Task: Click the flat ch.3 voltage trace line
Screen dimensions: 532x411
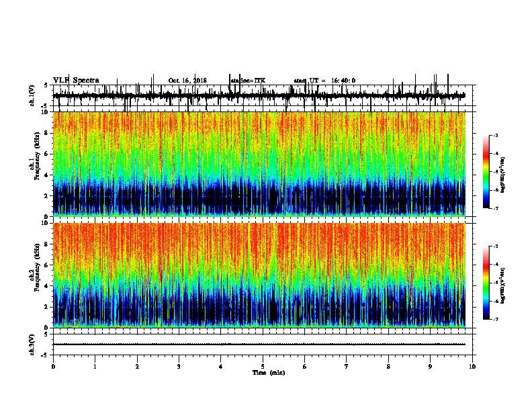Action: click(x=259, y=345)
